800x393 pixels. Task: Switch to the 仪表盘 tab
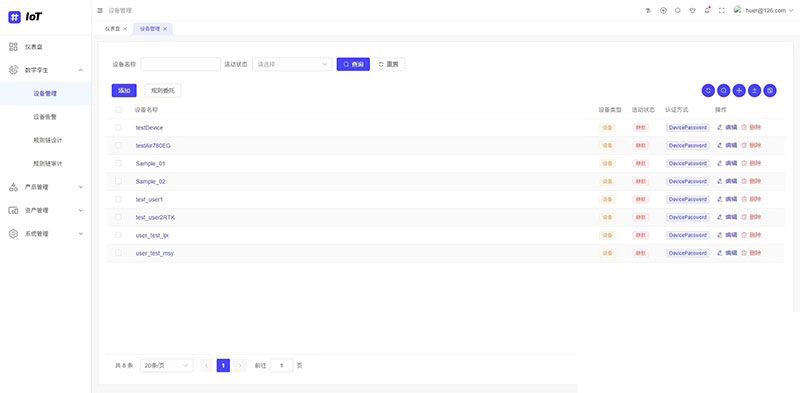(112, 29)
